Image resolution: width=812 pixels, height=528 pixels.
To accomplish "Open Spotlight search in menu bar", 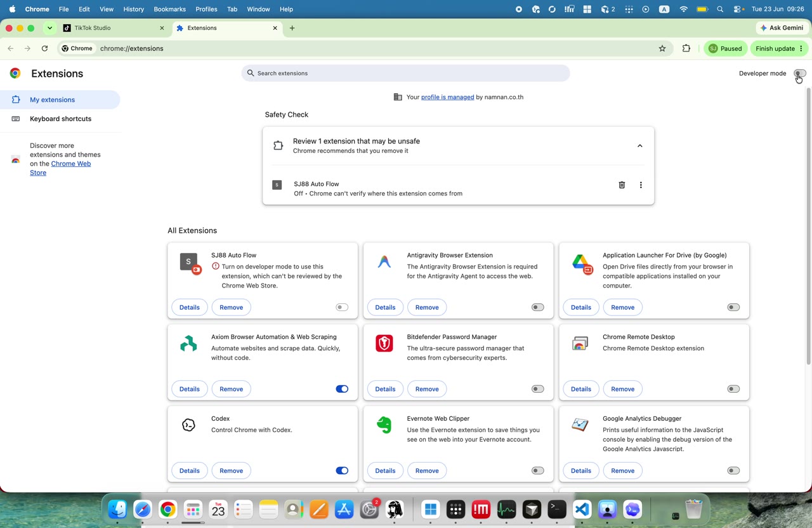I will coord(720,10).
